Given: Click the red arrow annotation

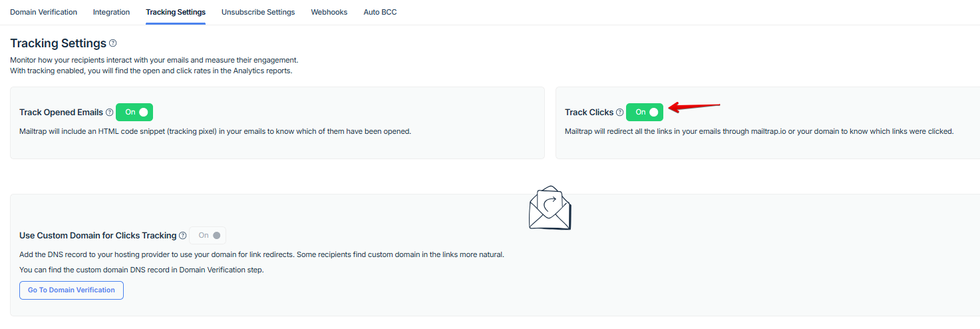Looking at the screenshot, I should (694, 107).
